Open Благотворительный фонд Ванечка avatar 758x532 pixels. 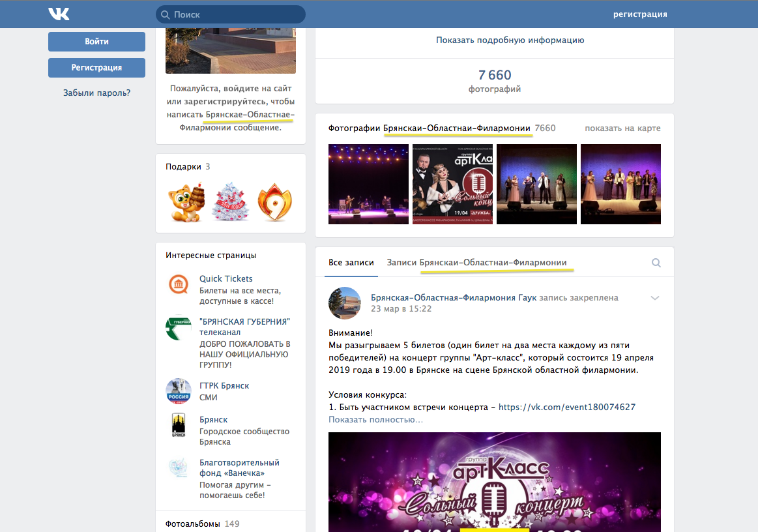179,467
